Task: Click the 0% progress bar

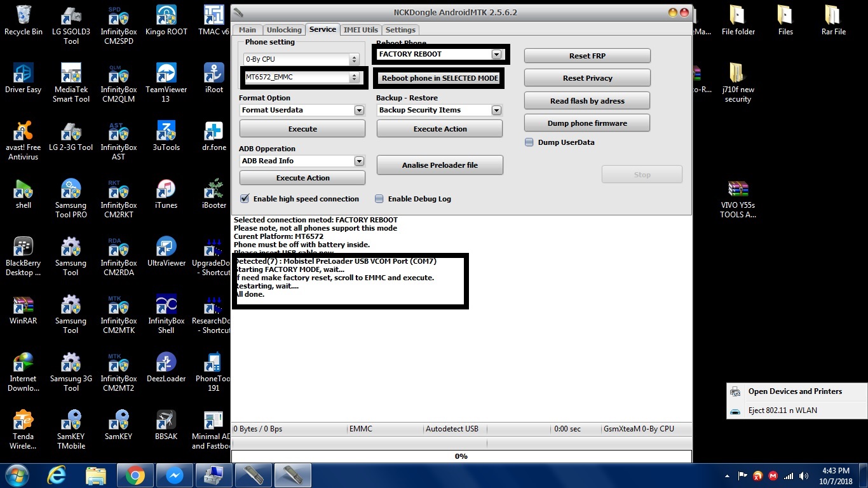Action: [x=461, y=456]
